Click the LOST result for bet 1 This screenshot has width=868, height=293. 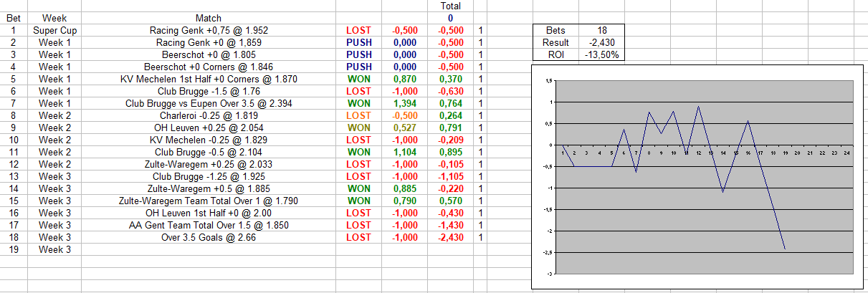click(x=358, y=30)
